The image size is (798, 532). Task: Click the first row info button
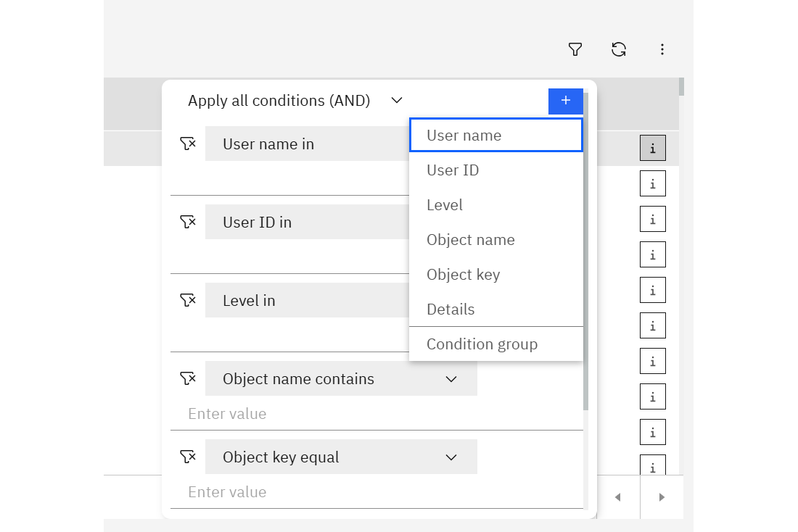[x=652, y=149]
